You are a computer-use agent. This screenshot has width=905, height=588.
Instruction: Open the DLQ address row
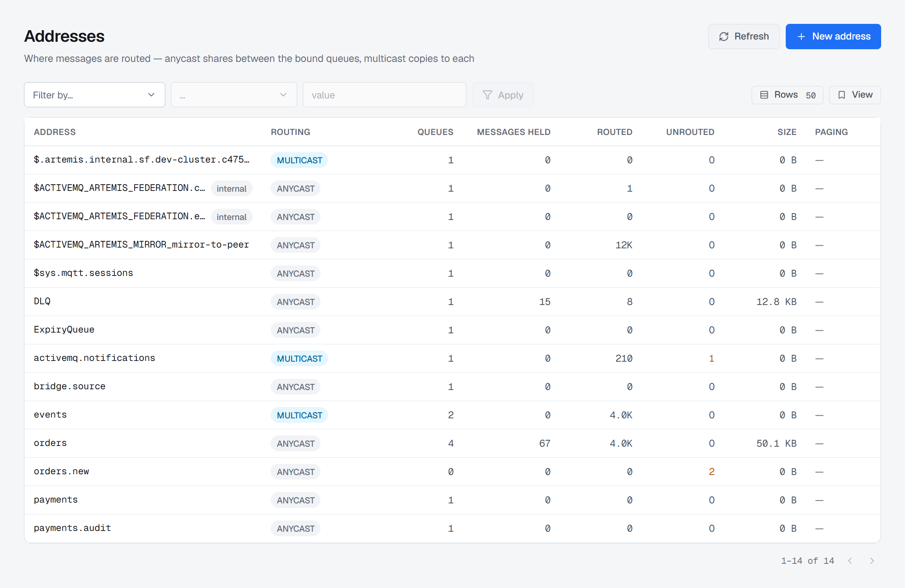[x=452, y=302]
